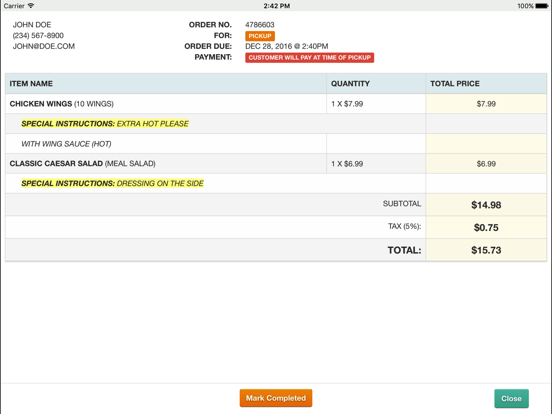Select the order number 4786603
The height and width of the screenshot is (414, 552).
tap(260, 25)
